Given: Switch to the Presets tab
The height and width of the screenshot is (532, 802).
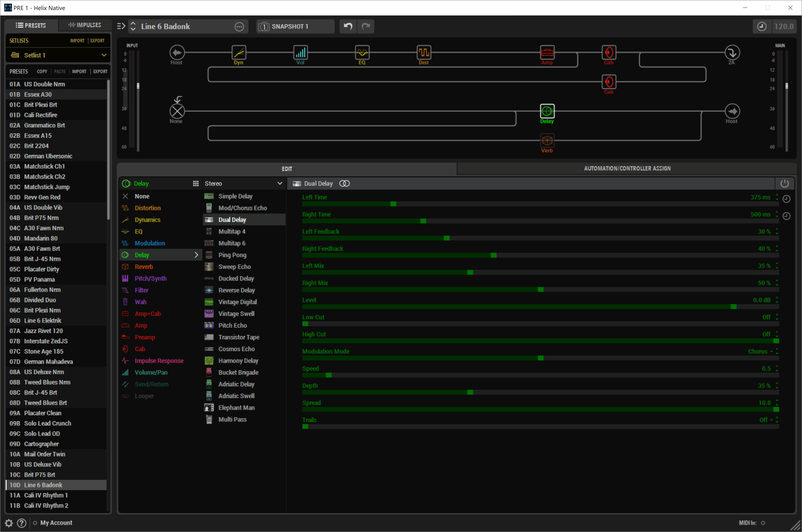Looking at the screenshot, I should coord(31,25).
